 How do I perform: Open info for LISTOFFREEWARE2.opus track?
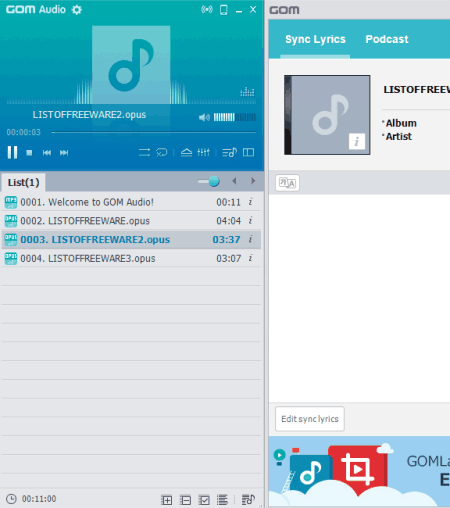[x=250, y=239]
